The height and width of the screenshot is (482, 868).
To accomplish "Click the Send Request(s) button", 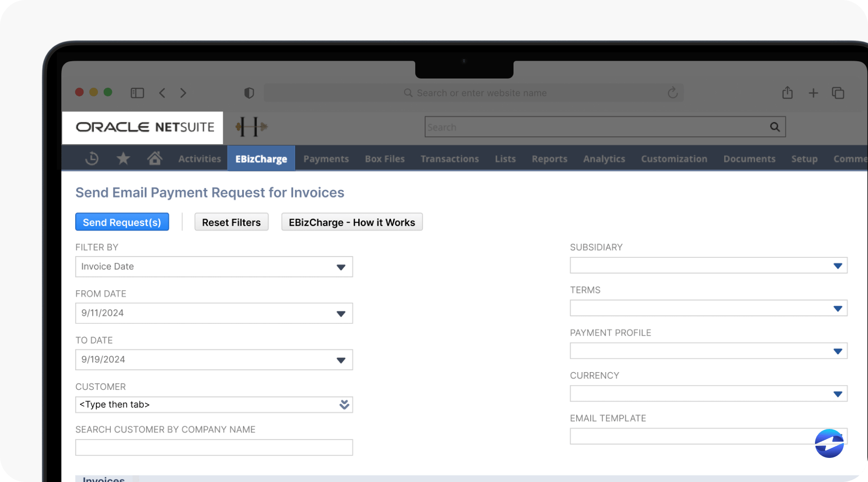I will click(x=122, y=222).
